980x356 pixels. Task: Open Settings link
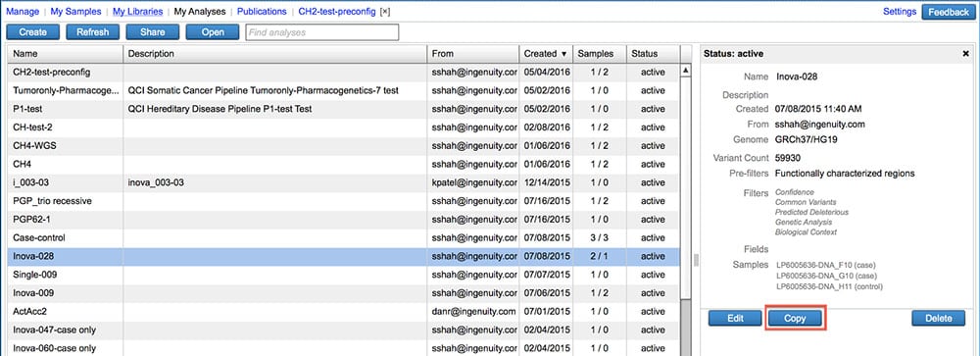pyautogui.click(x=900, y=11)
